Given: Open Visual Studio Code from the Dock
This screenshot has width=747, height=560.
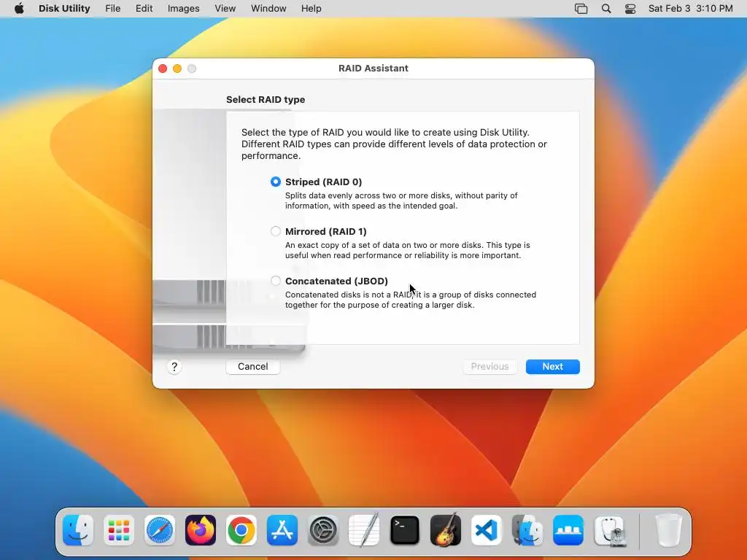Looking at the screenshot, I should [487, 530].
